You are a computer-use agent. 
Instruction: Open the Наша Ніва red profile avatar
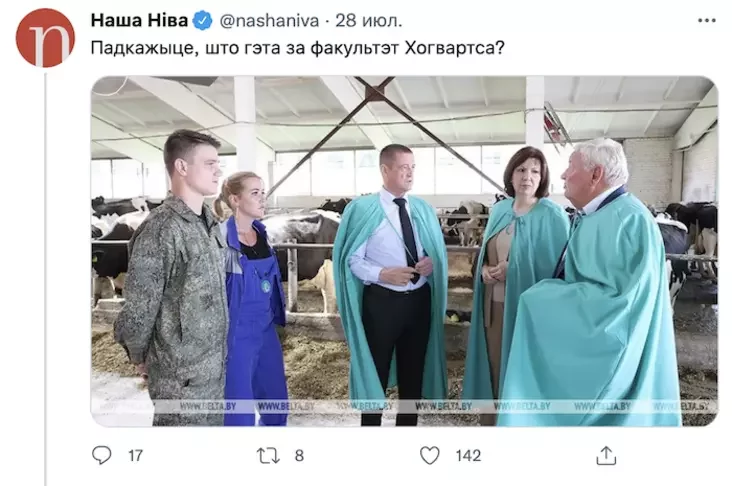pyautogui.click(x=45, y=38)
